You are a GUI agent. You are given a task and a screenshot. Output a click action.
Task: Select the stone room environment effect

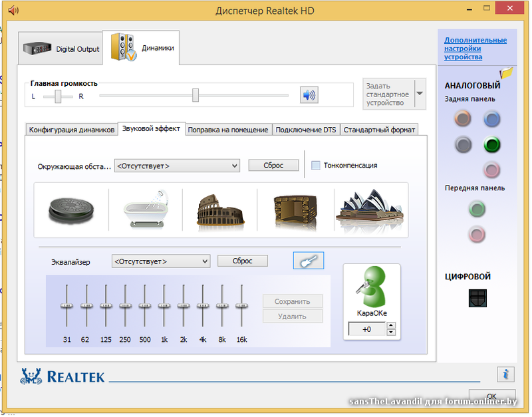[295, 211]
